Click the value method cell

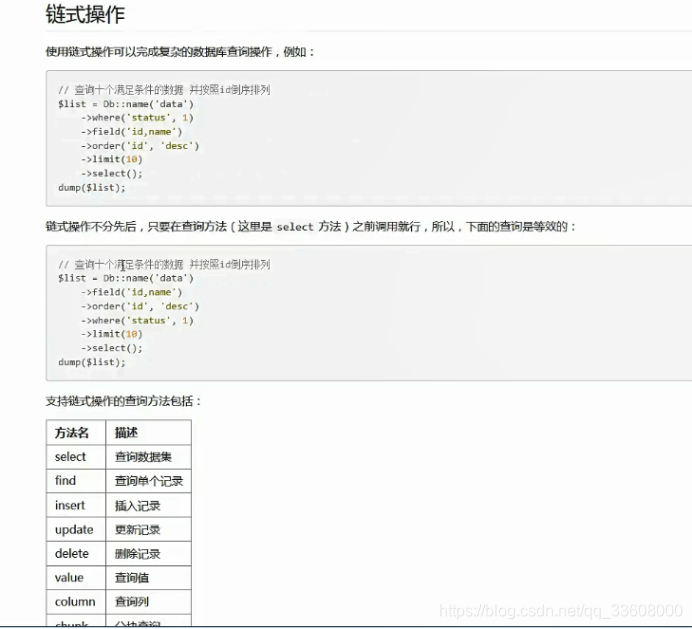[76, 577]
